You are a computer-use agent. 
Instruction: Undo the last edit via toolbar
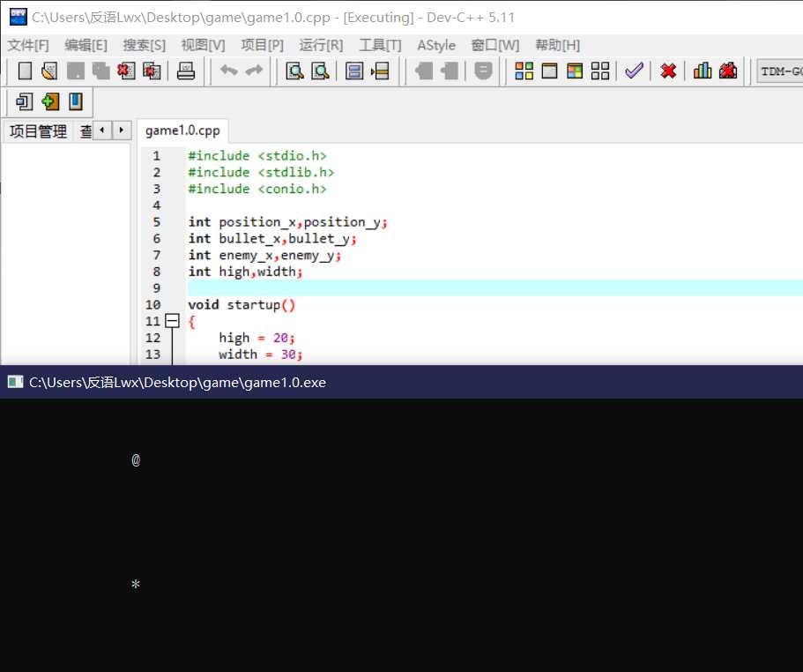click(x=229, y=71)
